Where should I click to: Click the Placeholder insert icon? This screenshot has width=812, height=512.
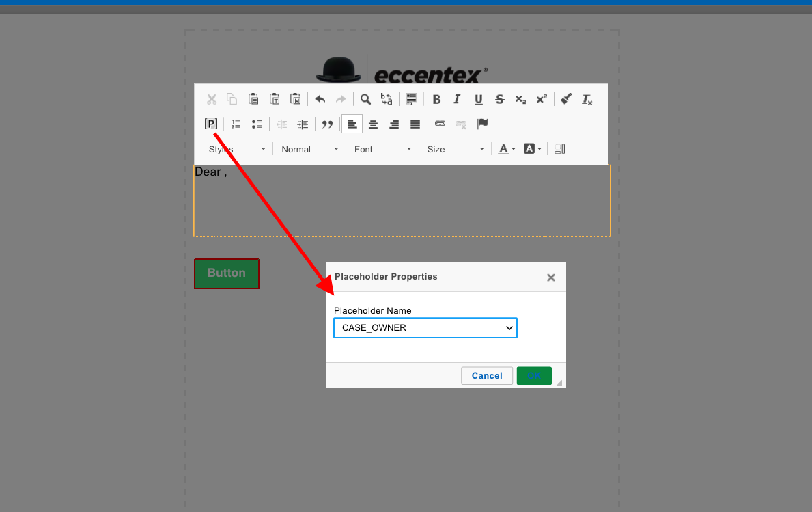tap(211, 124)
